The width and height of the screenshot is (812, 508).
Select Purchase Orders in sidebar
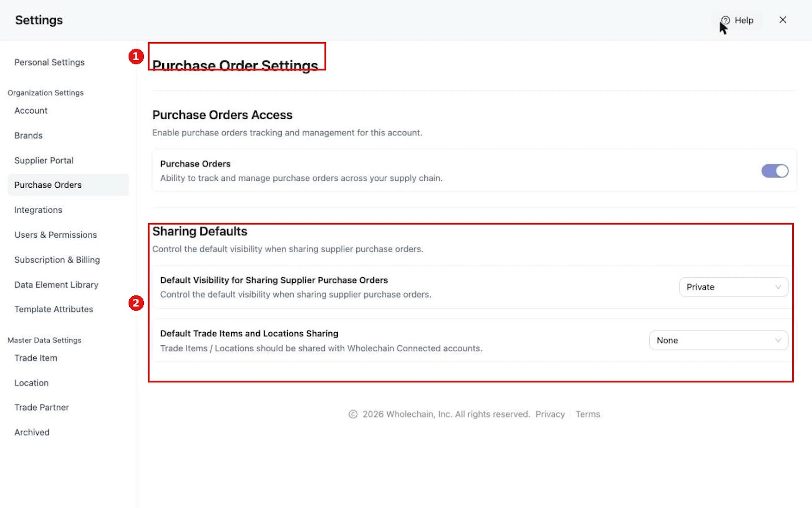click(x=68, y=185)
